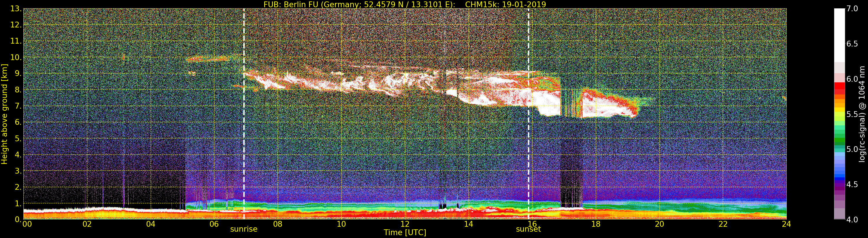The width and height of the screenshot is (868, 238).
Task: Pick the "4.0" tick on the colorbar
Action: coord(852,220)
